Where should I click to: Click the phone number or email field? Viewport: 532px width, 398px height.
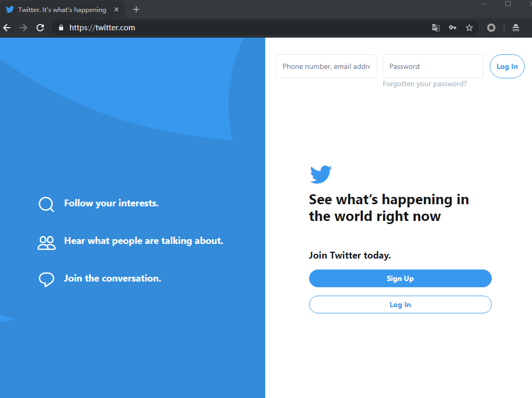tap(326, 66)
